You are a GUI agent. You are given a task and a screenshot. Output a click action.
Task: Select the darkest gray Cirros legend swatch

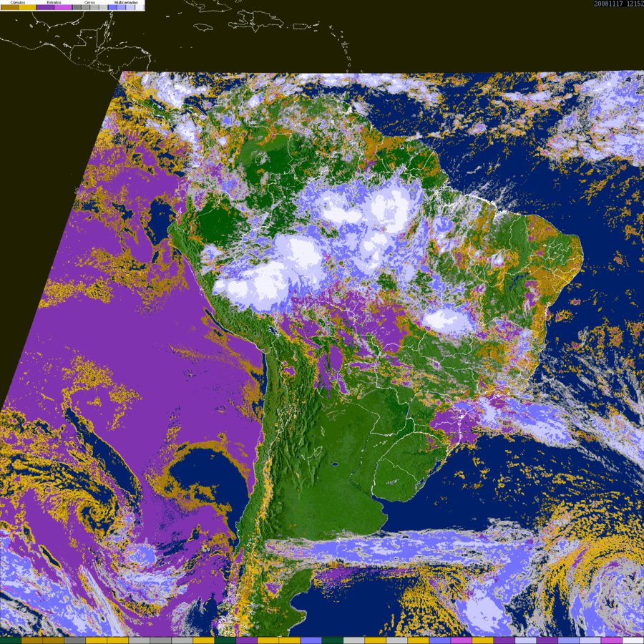[x=77, y=7]
